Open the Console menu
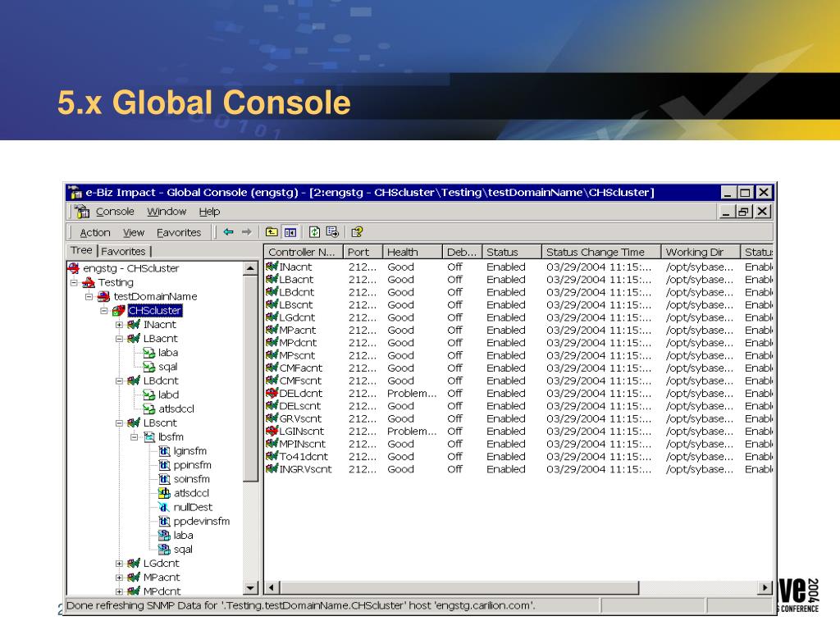 point(115,212)
